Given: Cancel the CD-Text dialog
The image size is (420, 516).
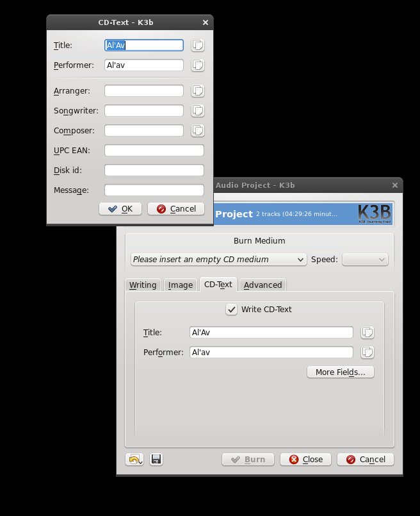Looking at the screenshot, I should 176,209.
